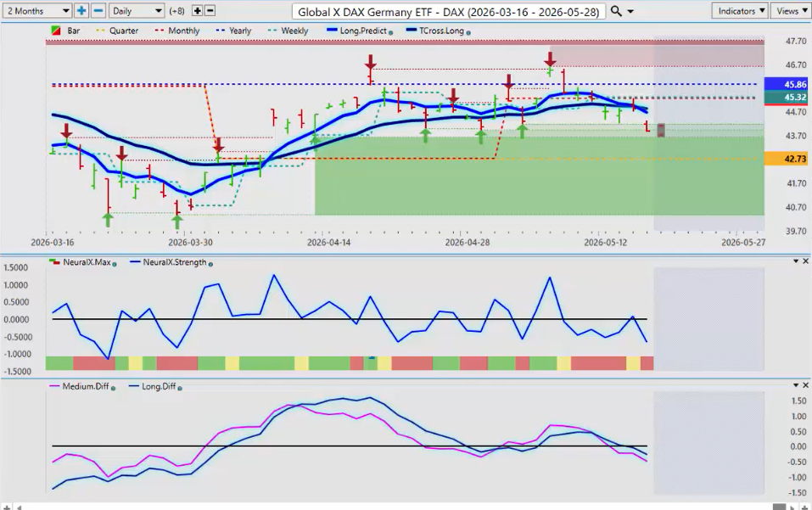Click the blue plus zoom-in button
812x510 pixels.
[81, 10]
